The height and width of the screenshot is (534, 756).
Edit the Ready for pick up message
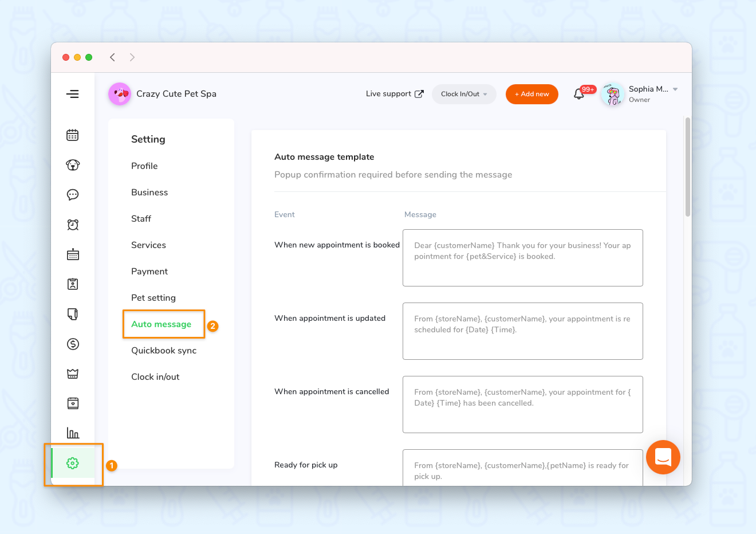coord(523,468)
